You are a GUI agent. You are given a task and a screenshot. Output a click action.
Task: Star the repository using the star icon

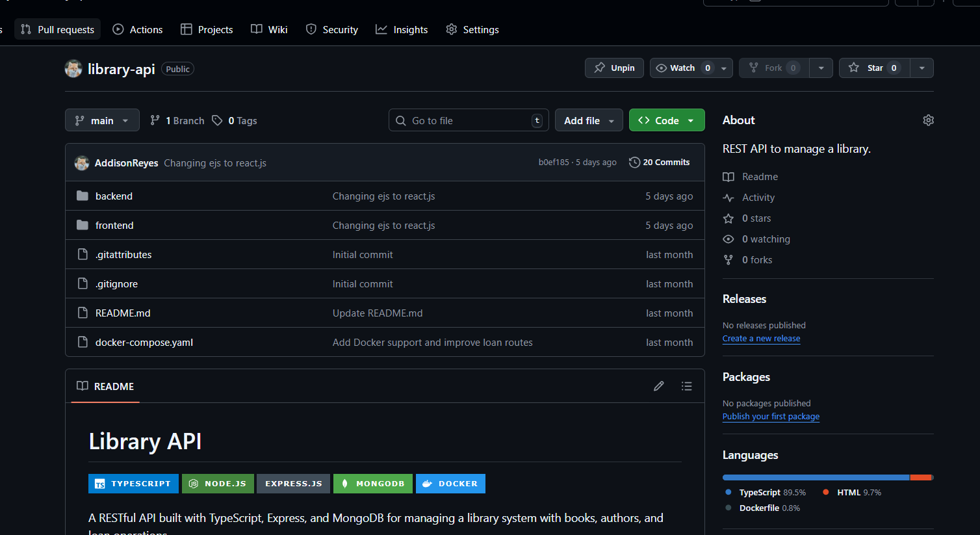853,68
